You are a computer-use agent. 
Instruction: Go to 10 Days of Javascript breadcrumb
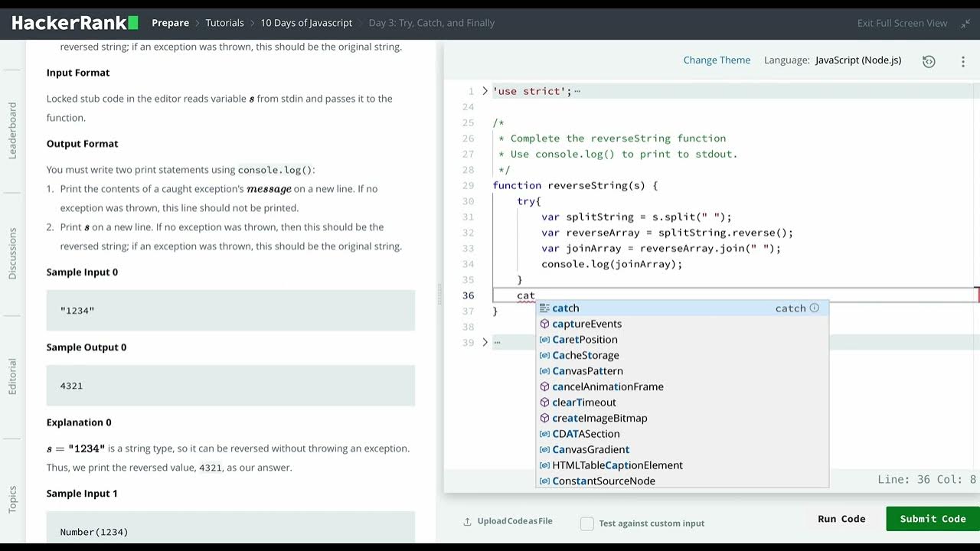click(x=306, y=23)
